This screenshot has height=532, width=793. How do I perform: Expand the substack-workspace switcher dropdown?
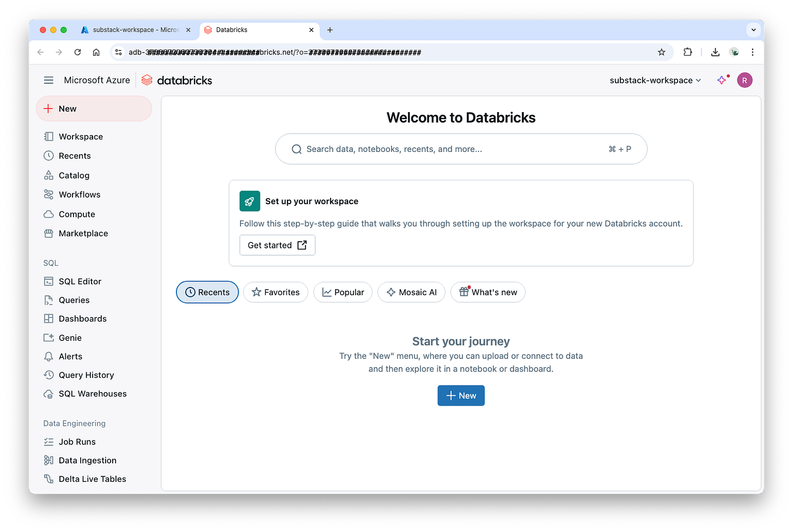[x=655, y=80]
